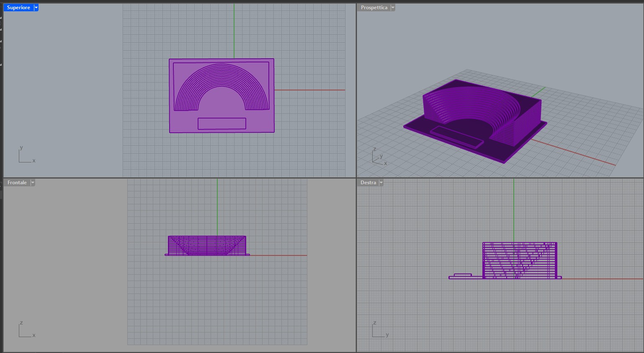Screen dimensions: 644x353
Task: Click the Frontale viewport label
Action: 17,183
